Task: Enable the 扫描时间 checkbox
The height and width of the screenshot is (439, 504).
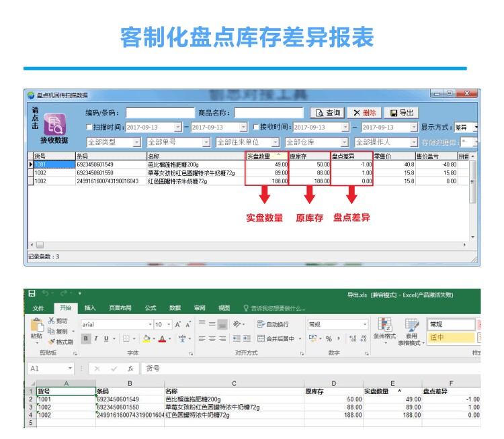Action: coord(89,127)
